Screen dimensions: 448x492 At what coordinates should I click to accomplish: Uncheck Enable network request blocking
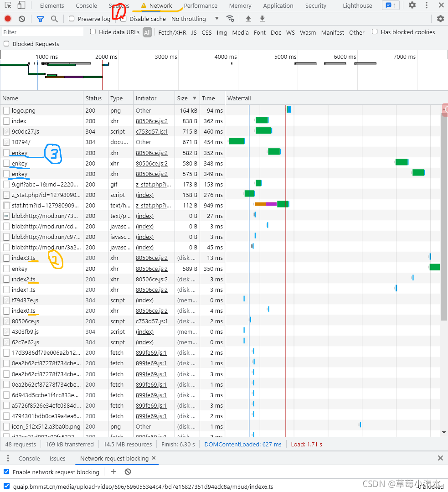pyautogui.click(x=6, y=471)
